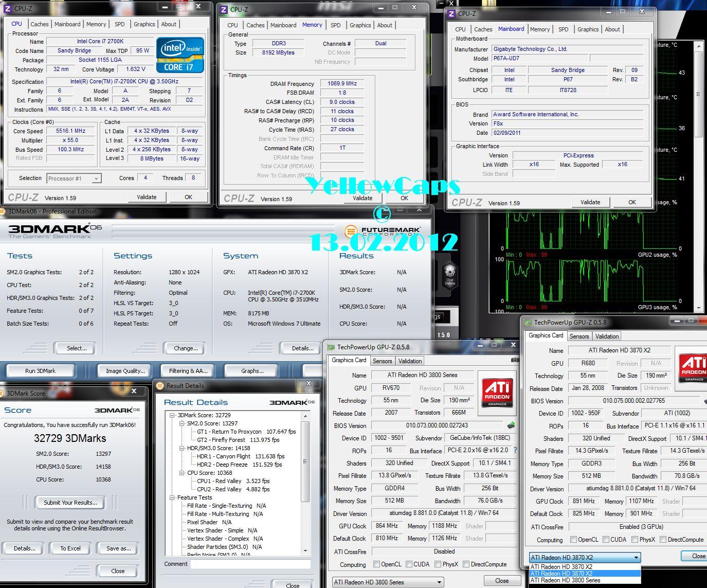This screenshot has width=707, height=588.
Task: Open the About tab in first CPU-Z window
Action: [169, 24]
